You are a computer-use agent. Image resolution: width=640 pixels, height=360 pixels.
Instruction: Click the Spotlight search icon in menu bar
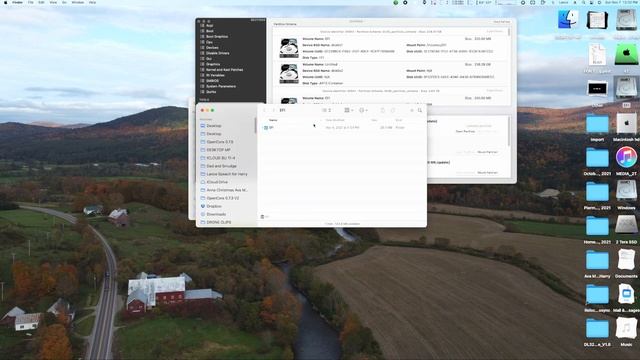click(583, 2)
